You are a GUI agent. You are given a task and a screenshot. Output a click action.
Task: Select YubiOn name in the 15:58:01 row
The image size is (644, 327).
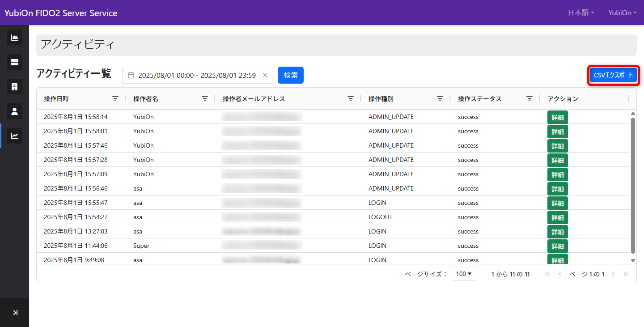pos(144,131)
